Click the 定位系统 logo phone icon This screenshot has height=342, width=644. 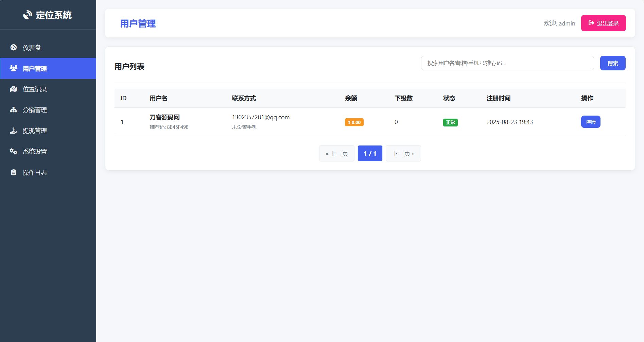coord(28,15)
